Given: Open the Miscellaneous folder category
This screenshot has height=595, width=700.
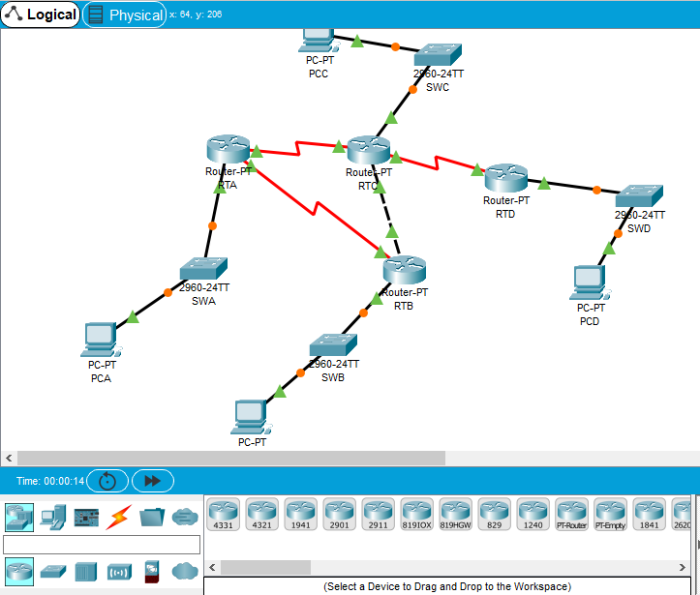Looking at the screenshot, I should click(152, 517).
